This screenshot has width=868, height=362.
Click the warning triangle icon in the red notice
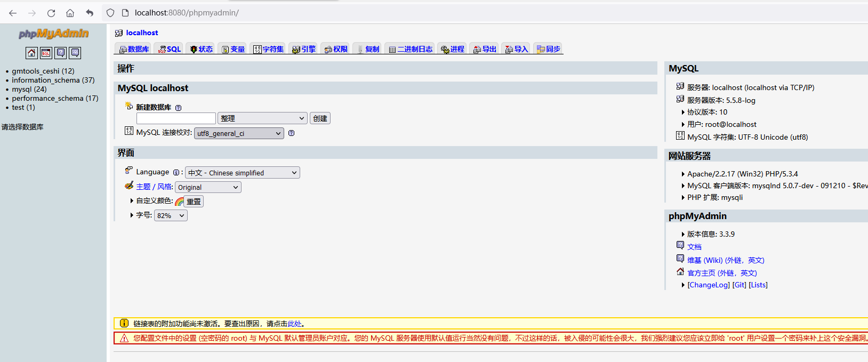[124, 338]
